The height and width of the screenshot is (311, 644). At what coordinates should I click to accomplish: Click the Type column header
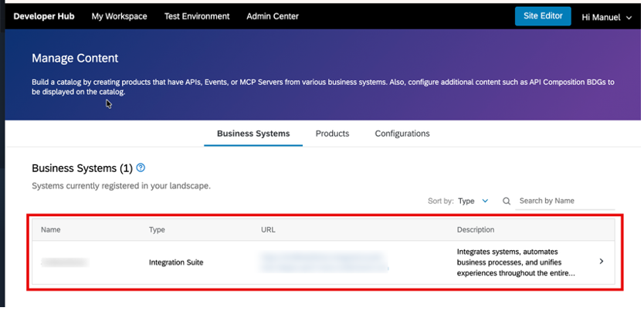(157, 230)
